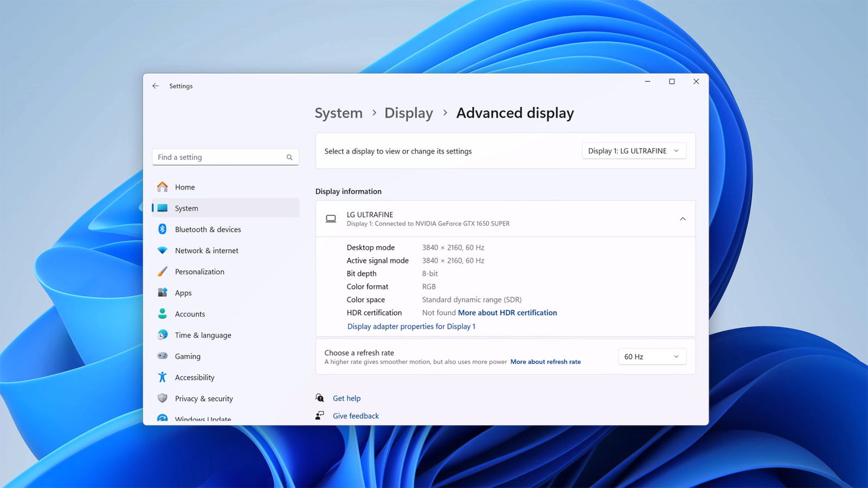Click the Personalization paintbrush icon

click(x=162, y=272)
